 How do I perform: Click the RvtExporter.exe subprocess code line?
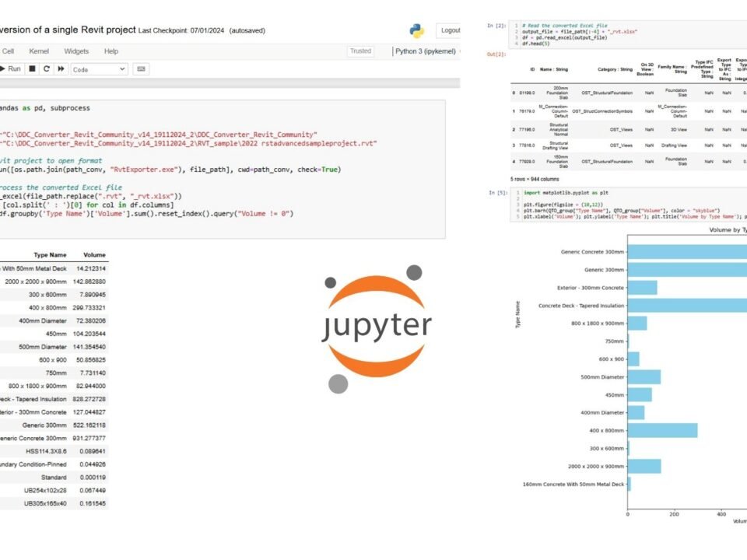tap(170, 170)
